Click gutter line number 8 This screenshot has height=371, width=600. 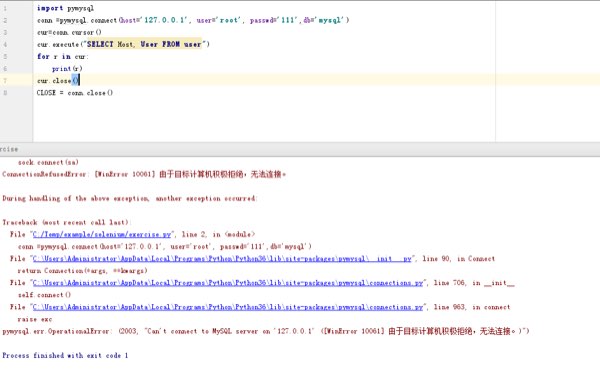click(5, 93)
